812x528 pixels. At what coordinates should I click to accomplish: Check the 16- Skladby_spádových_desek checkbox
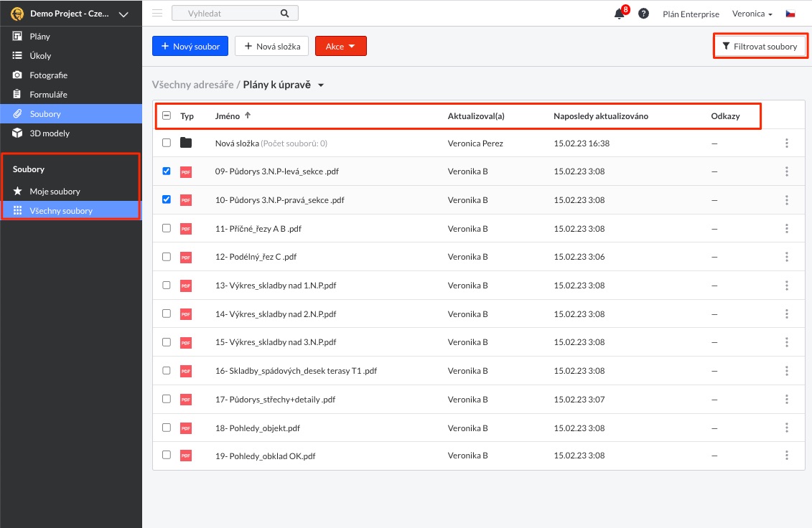(x=167, y=370)
